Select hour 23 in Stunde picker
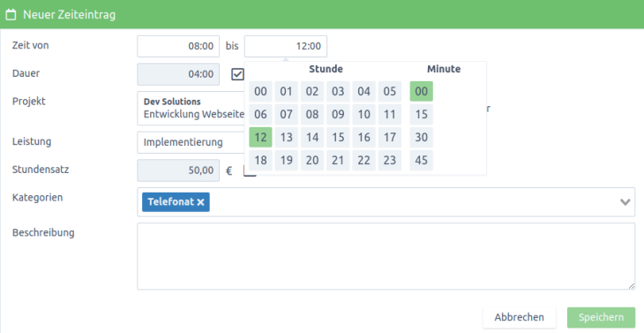The width and height of the screenshot is (644, 333). click(x=390, y=161)
